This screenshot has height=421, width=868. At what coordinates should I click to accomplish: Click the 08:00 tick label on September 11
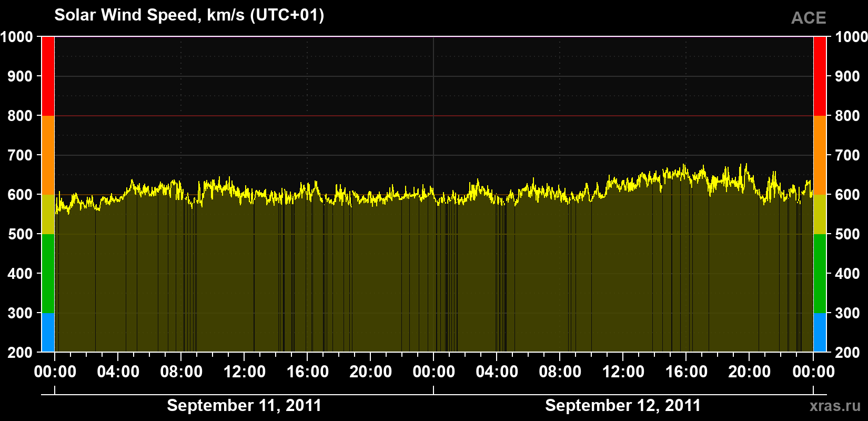181,372
